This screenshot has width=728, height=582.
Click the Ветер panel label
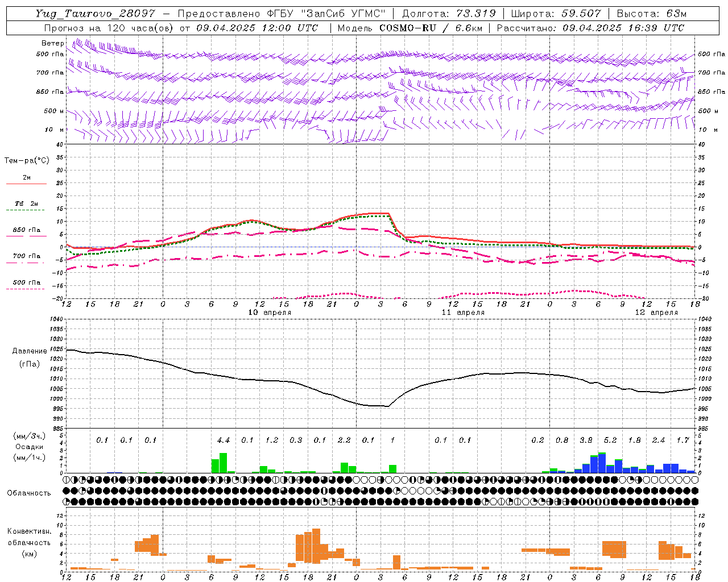(52, 43)
